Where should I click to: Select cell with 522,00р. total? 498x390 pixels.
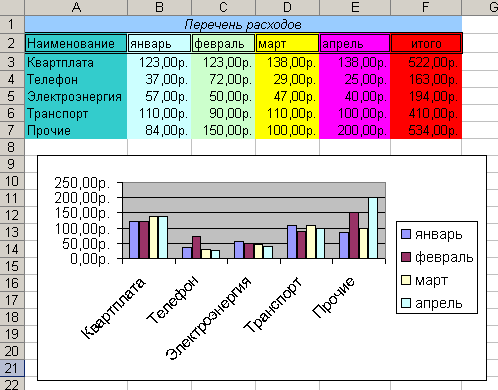coord(426,62)
